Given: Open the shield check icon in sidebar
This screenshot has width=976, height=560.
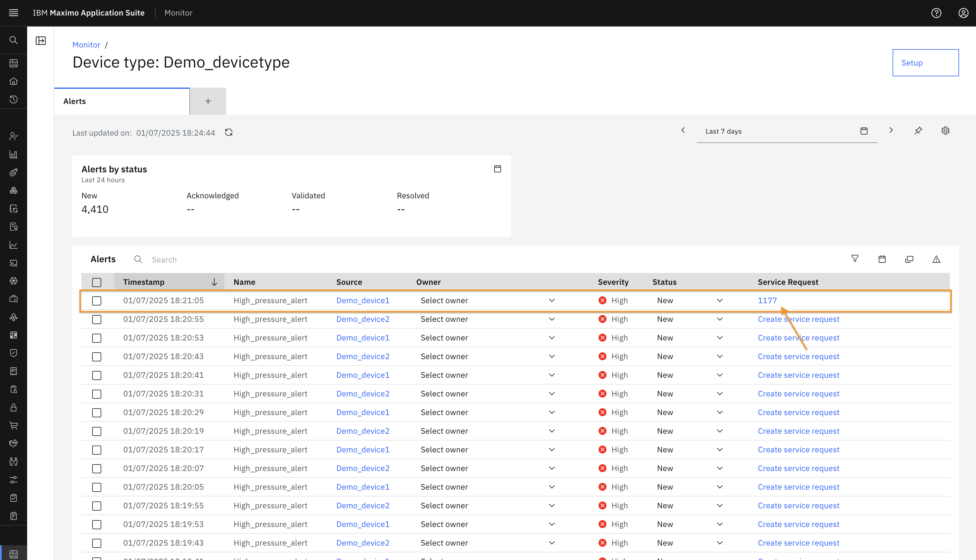Looking at the screenshot, I should click(x=14, y=353).
